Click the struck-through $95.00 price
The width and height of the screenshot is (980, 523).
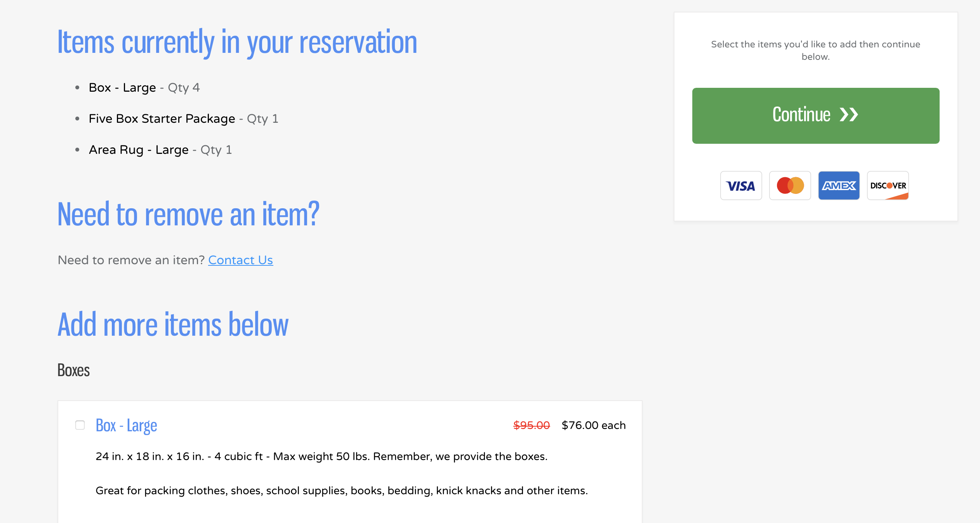[x=531, y=425]
